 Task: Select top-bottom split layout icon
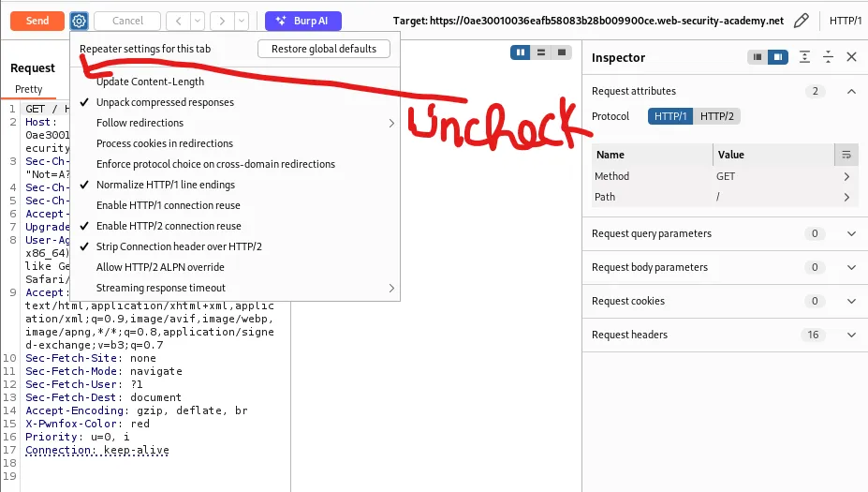(541, 52)
